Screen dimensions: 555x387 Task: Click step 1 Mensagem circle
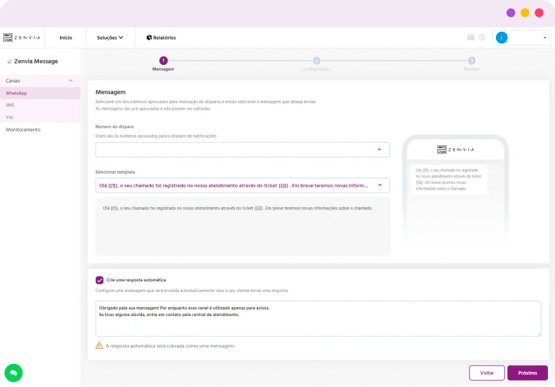163,61
